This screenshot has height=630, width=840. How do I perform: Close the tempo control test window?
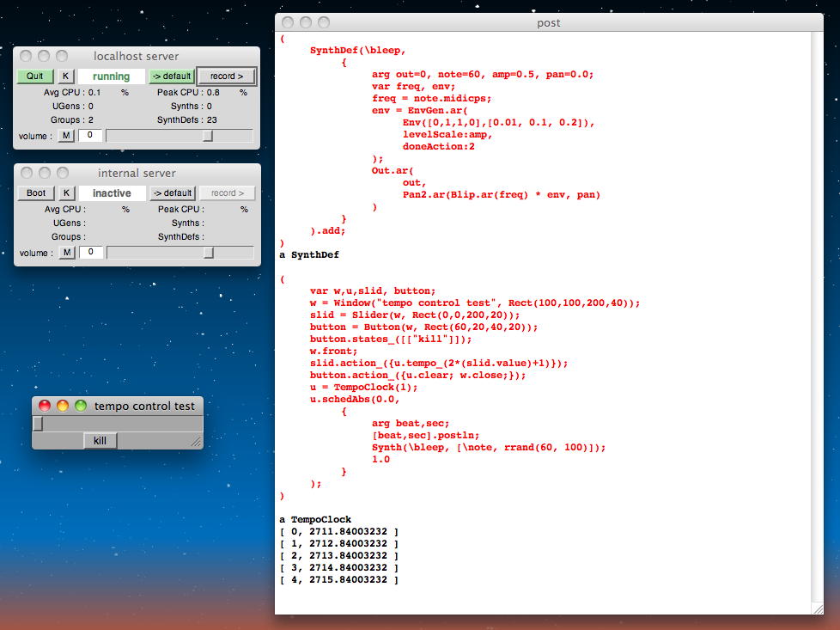[46, 406]
